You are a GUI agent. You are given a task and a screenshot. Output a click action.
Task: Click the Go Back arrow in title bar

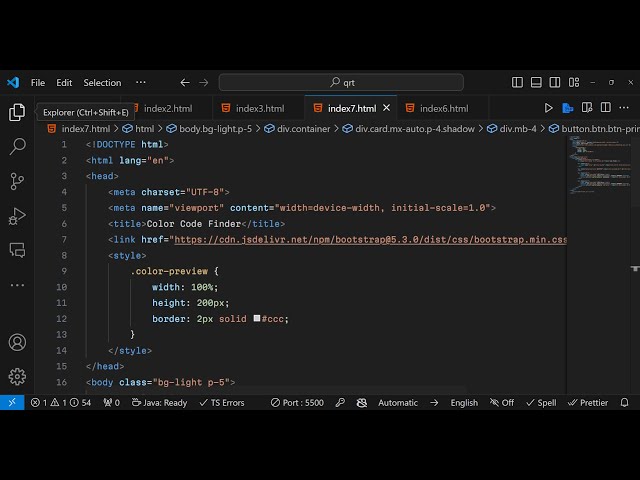[184, 83]
